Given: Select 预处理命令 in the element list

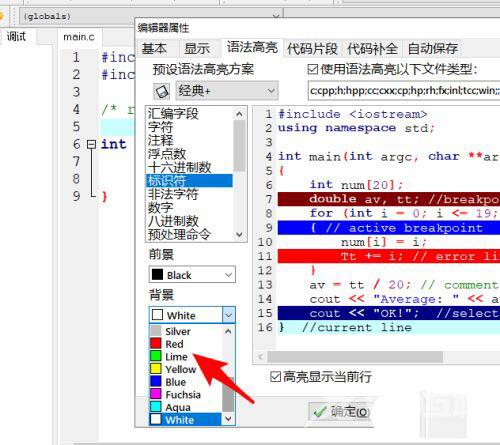Looking at the screenshot, I should 189,234.
